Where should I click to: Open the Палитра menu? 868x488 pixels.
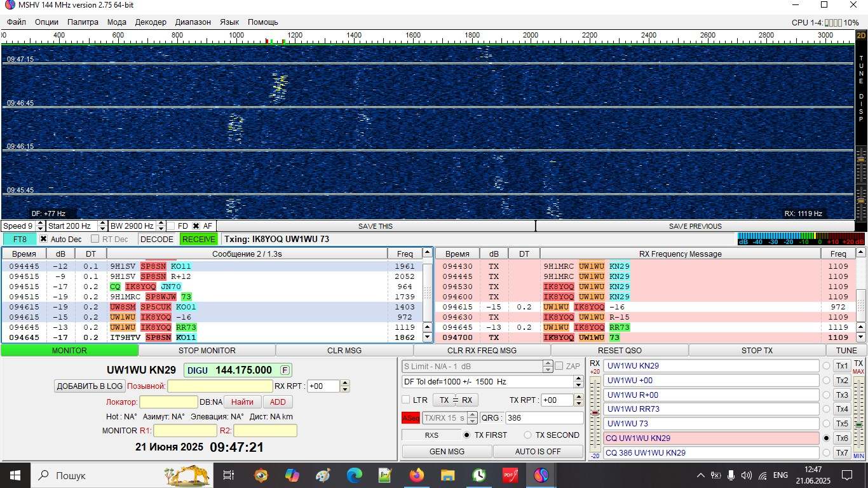click(x=83, y=22)
